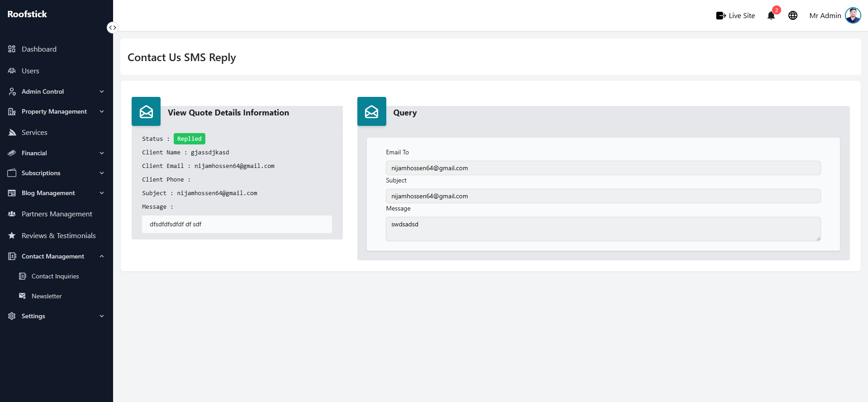Click the Live Site exit icon
Image resolution: width=868 pixels, height=402 pixels.
pos(721,16)
